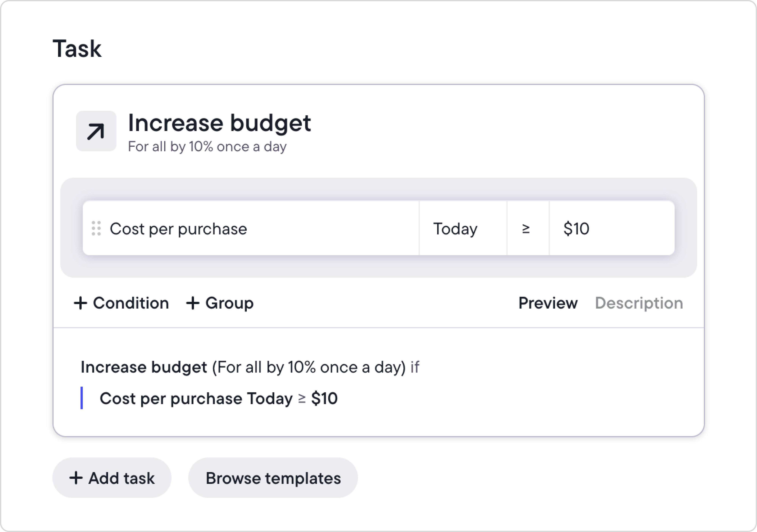Screen dimensions: 757x532
Task: Click the Increase budget arrow icon
Action: pyautogui.click(x=96, y=131)
